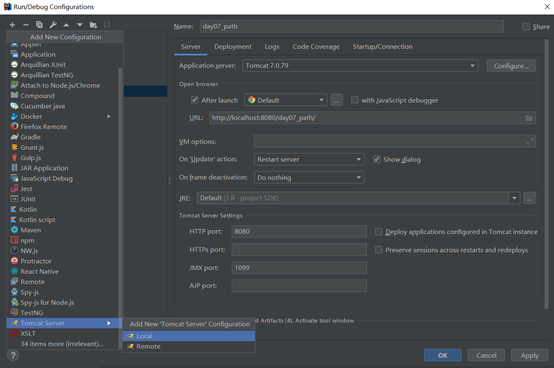The height and width of the screenshot is (368, 554).
Task: Copy configuration using the duplicate icon
Action: pyautogui.click(x=39, y=25)
